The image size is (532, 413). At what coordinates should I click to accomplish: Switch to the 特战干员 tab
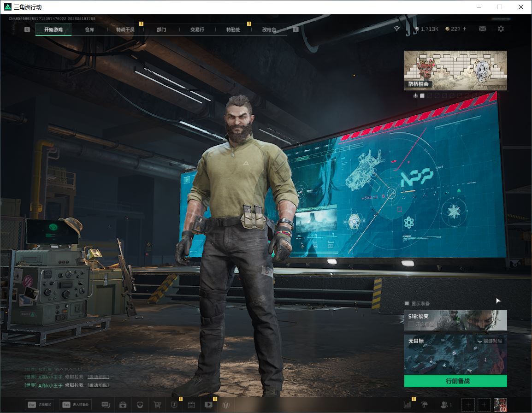[125, 29]
